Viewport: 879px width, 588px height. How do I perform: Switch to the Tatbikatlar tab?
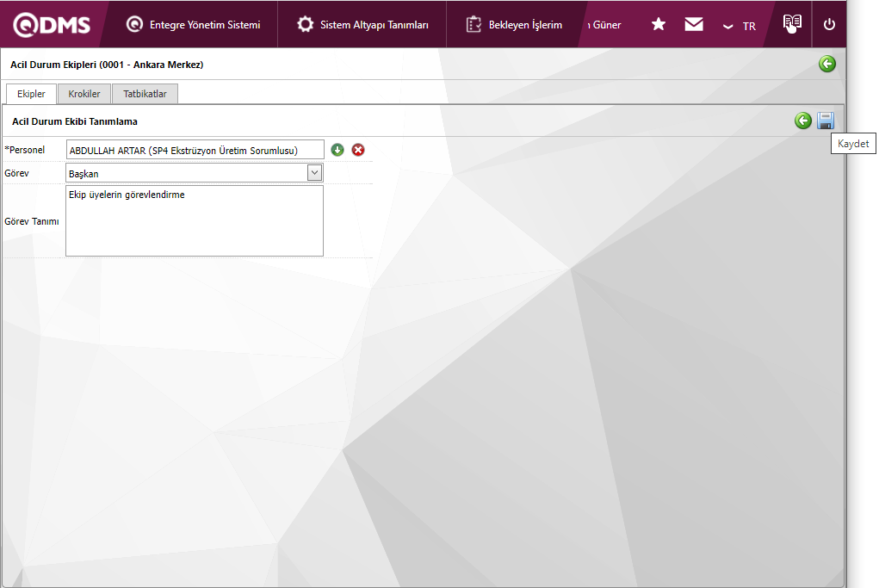coord(145,94)
